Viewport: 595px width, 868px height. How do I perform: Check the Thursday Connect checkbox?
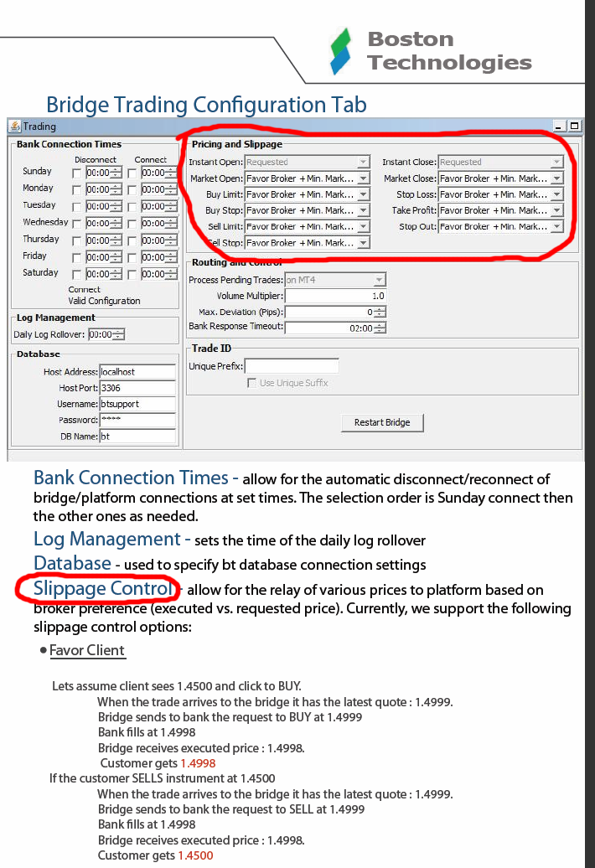coord(132,240)
